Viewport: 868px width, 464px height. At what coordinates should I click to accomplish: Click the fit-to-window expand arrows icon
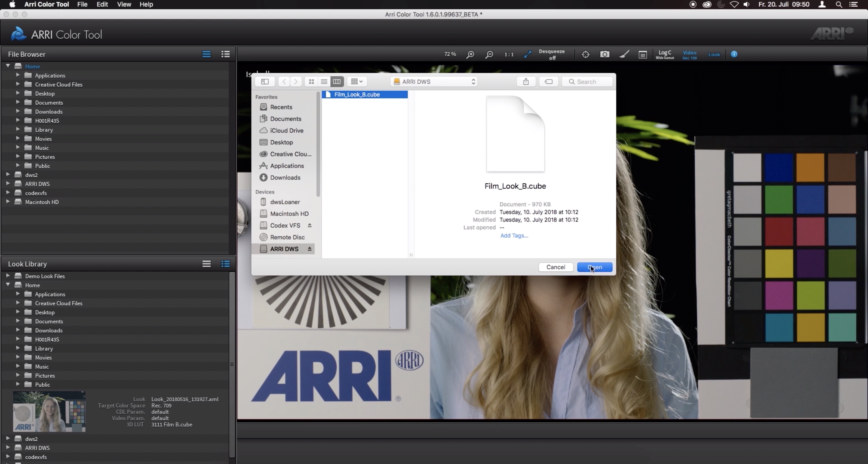pos(528,54)
